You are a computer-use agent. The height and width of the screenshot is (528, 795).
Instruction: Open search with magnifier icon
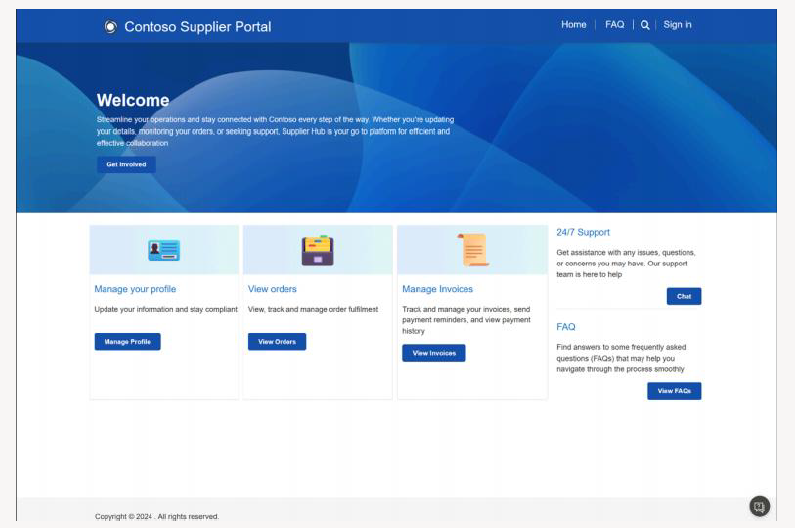point(645,25)
